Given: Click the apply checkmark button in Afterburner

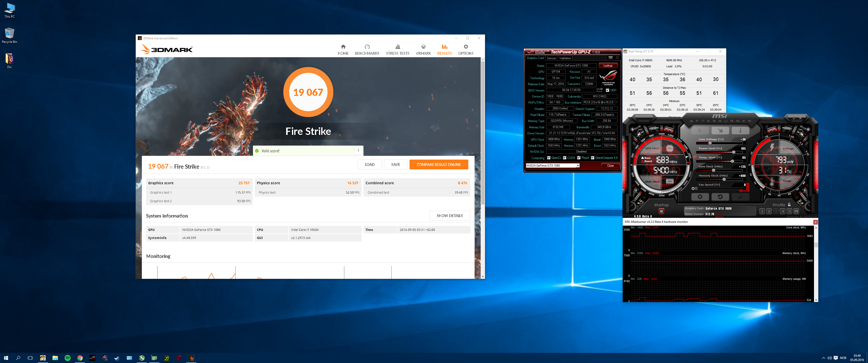Looking at the screenshot, I should pyautogui.click(x=740, y=197).
